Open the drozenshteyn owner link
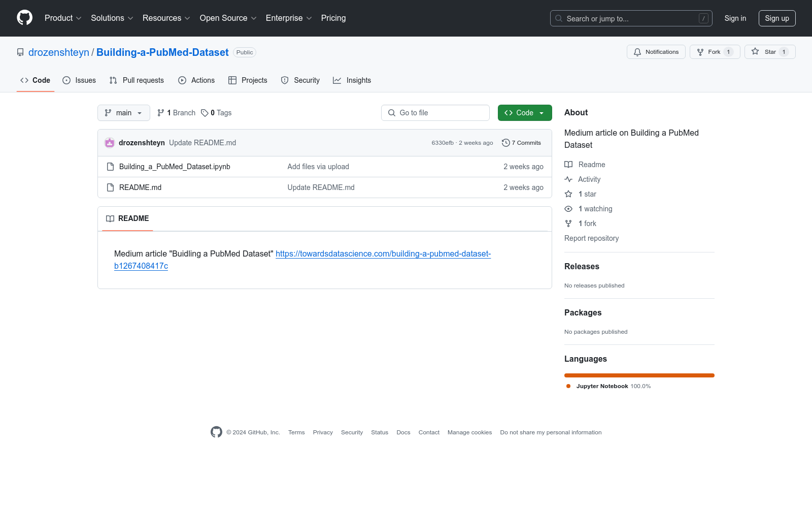 pos(59,52)
